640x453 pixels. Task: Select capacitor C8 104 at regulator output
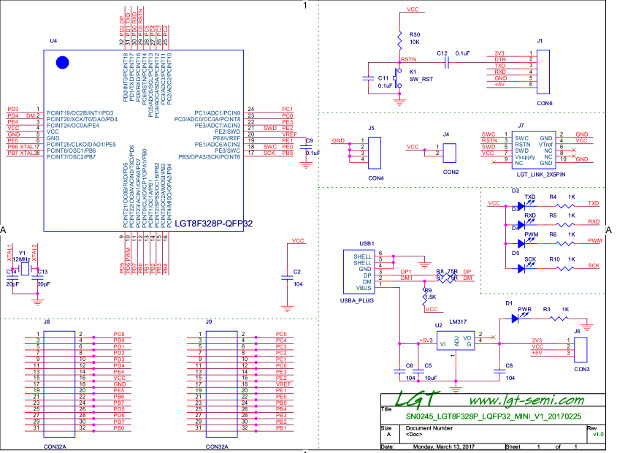click(500, 372)
